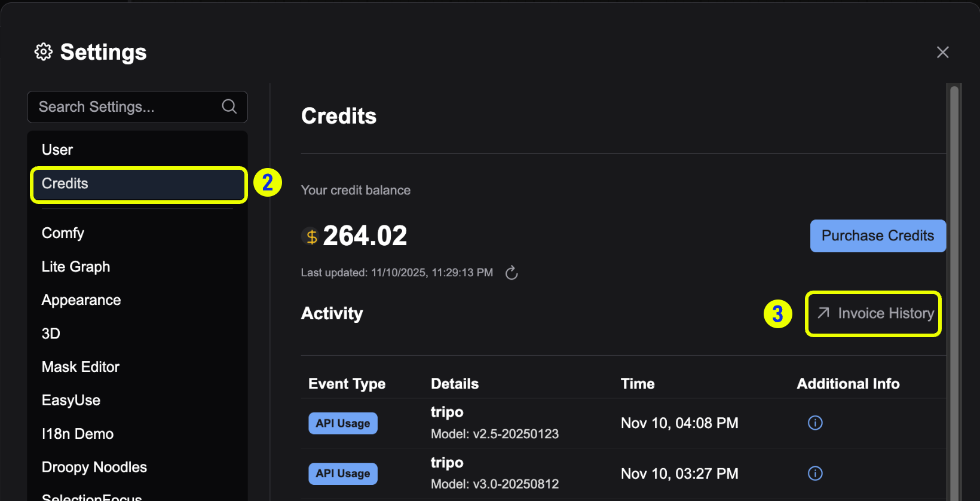Click the settings gear icon in the header
Viewport: 980px width, 501px height.
(43, 52)
